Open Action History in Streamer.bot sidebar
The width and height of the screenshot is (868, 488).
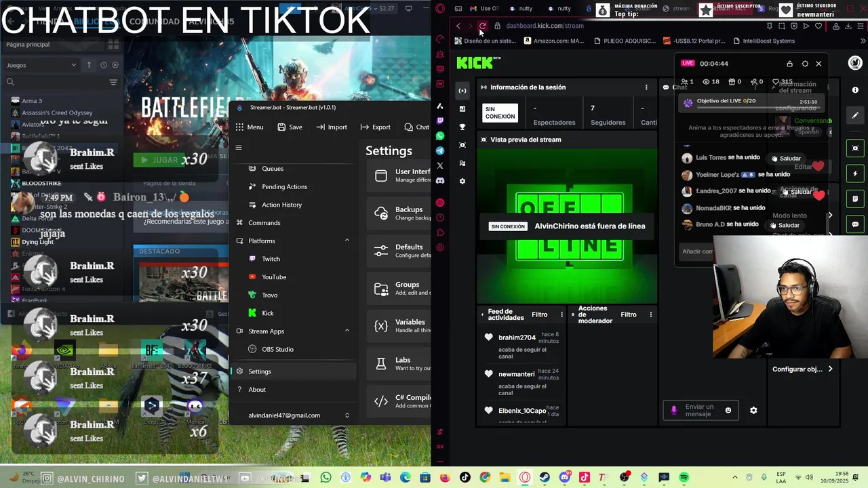[x=281, y=205]
